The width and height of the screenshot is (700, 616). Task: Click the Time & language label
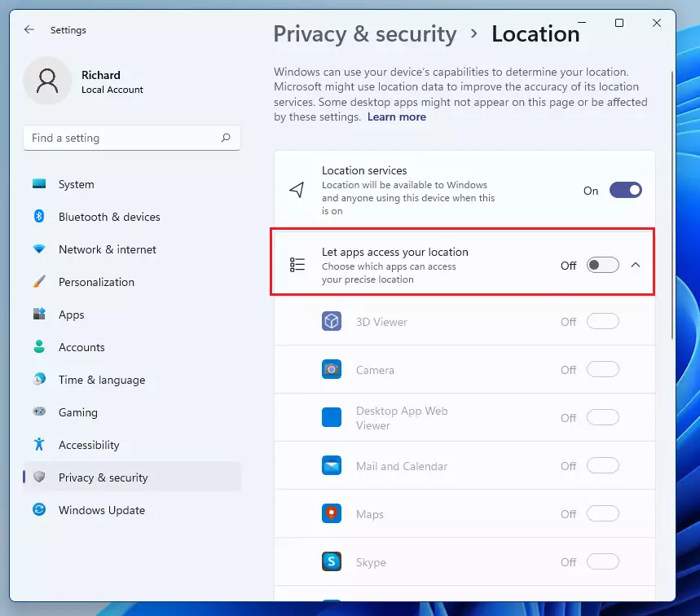pos(102,380)
